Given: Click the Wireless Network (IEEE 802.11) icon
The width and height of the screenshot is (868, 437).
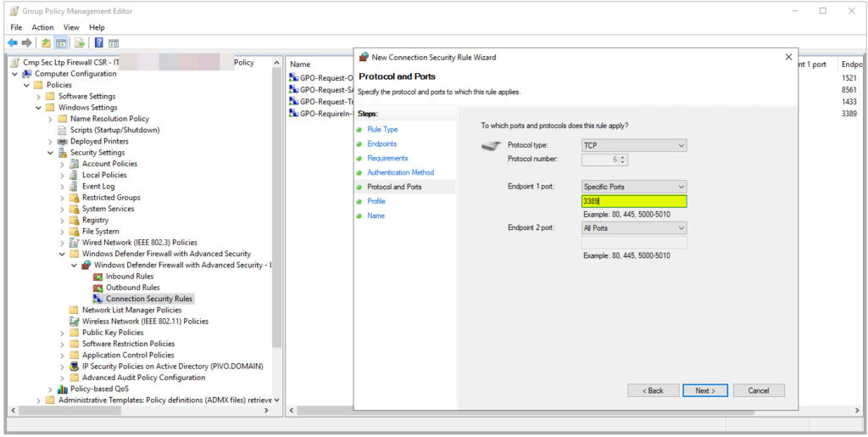Looking at the screenshot, I should [75, 322].
